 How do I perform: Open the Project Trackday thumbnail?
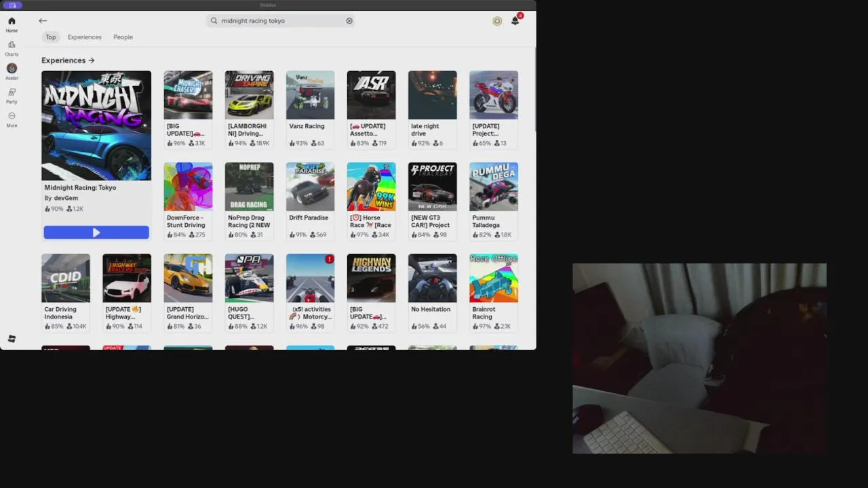point(433,186)
